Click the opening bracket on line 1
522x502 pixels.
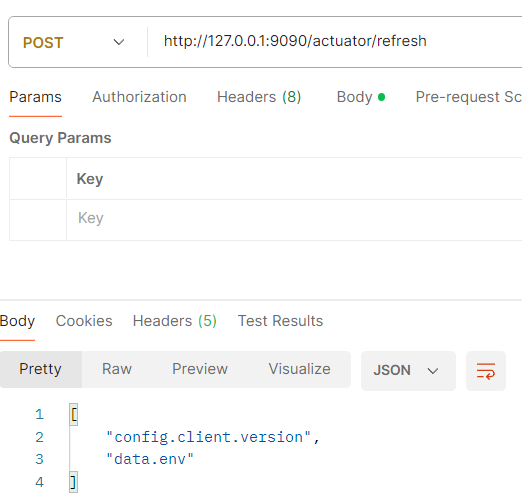74,414
